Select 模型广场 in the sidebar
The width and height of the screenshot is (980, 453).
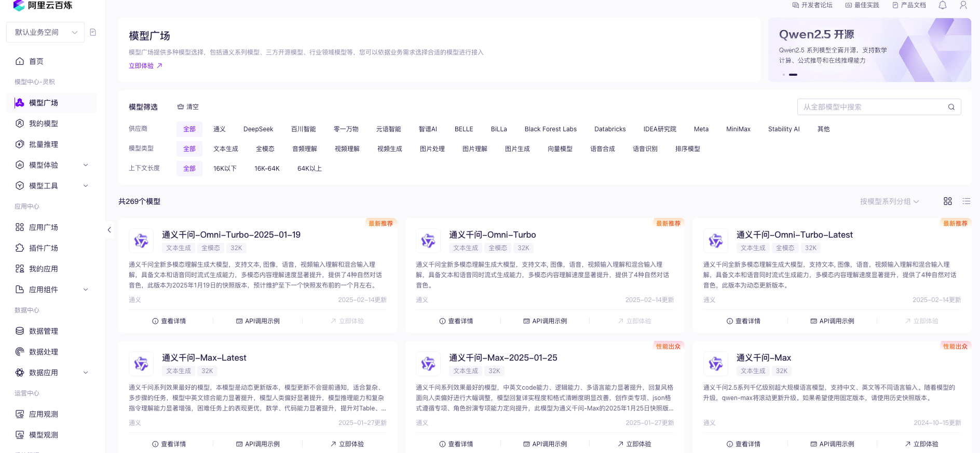point(52,103)
